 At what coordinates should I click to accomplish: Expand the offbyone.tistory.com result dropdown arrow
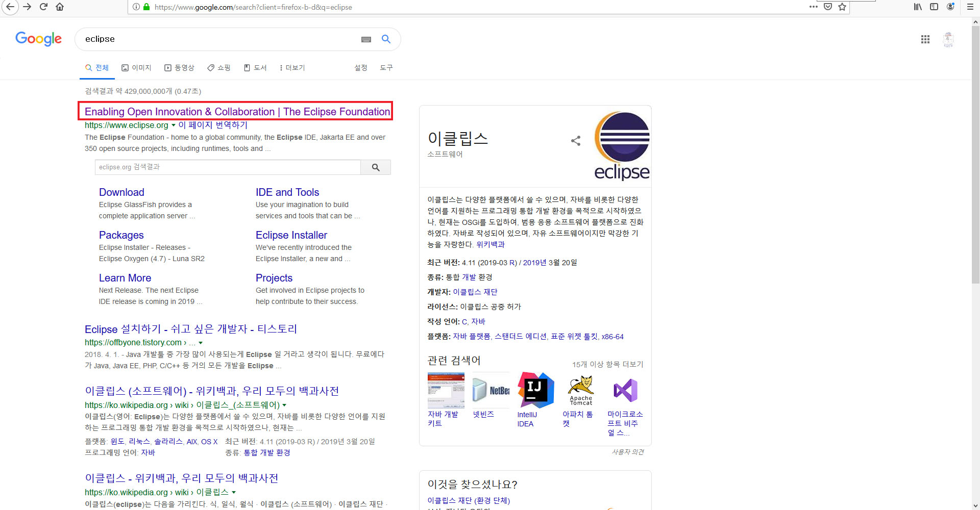click(x=201, y=343)
